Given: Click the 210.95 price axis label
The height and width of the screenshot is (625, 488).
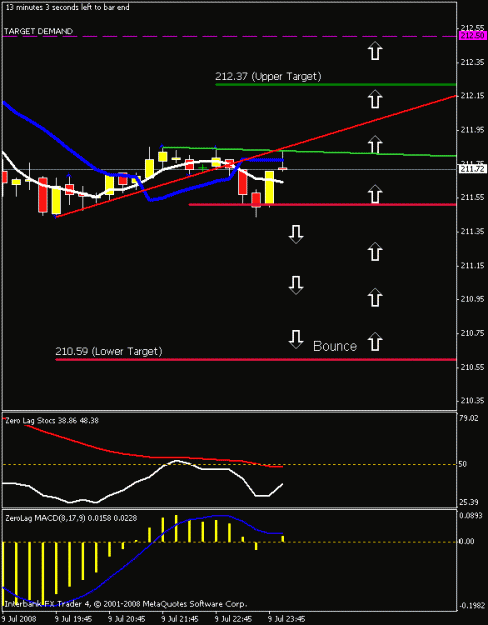Looking at the screenshot, I should click(472, 299).
